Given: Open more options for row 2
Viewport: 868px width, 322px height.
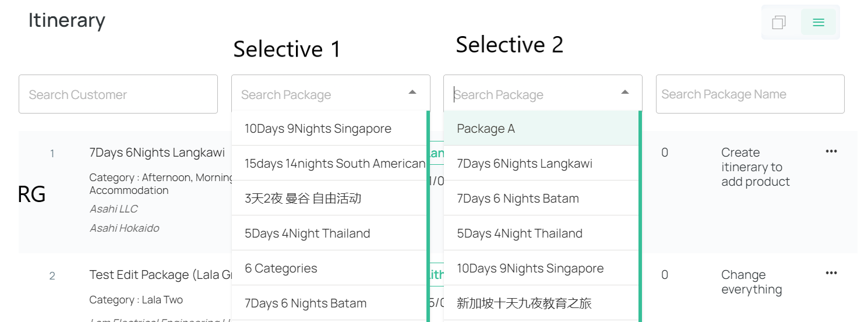Looking at the screenshot, I should coord(831,273).
